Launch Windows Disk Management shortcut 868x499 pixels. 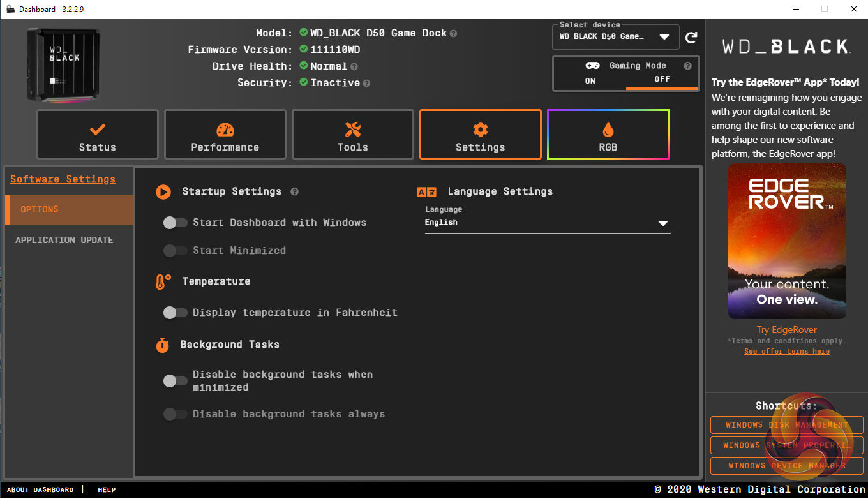pos(787,425)
